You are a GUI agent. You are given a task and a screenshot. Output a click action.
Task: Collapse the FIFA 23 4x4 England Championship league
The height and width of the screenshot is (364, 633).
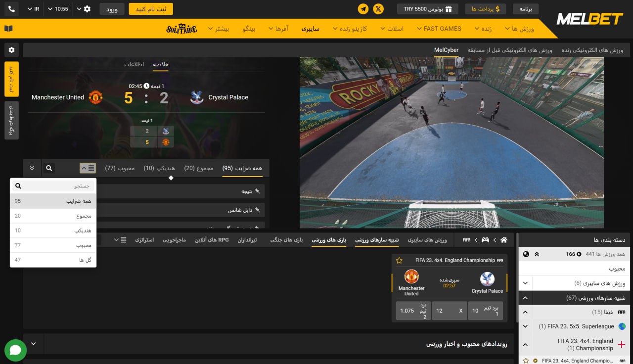(525, 345)
